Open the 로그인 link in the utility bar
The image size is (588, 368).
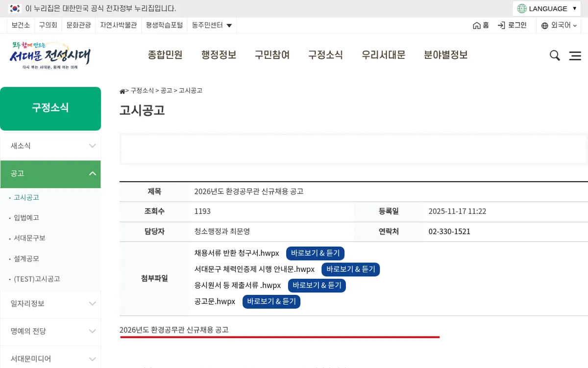click(x=512, y=25)
